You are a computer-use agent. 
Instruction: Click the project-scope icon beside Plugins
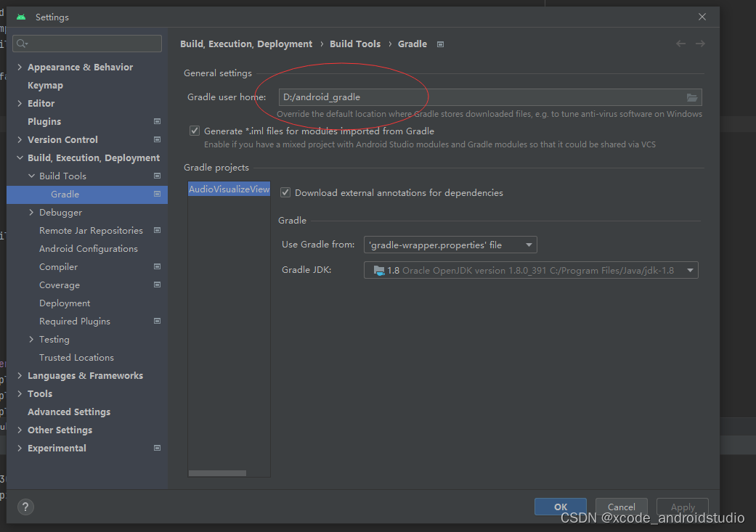tap(157, 121)
